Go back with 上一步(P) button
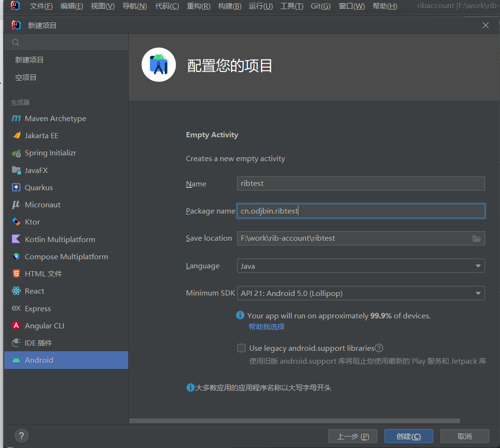 coord(353,436)
